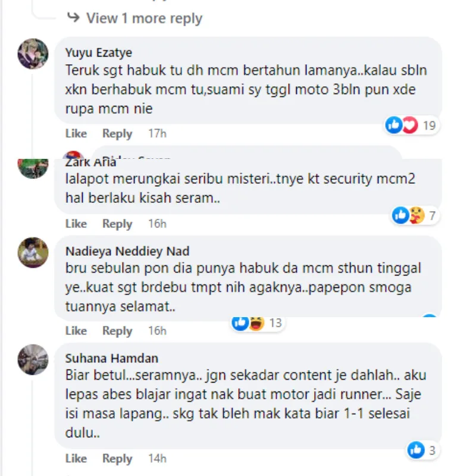Click Nadieya Neddiey Nad's name
Screen dimensions: 476x476
click(x=127, y=251)
